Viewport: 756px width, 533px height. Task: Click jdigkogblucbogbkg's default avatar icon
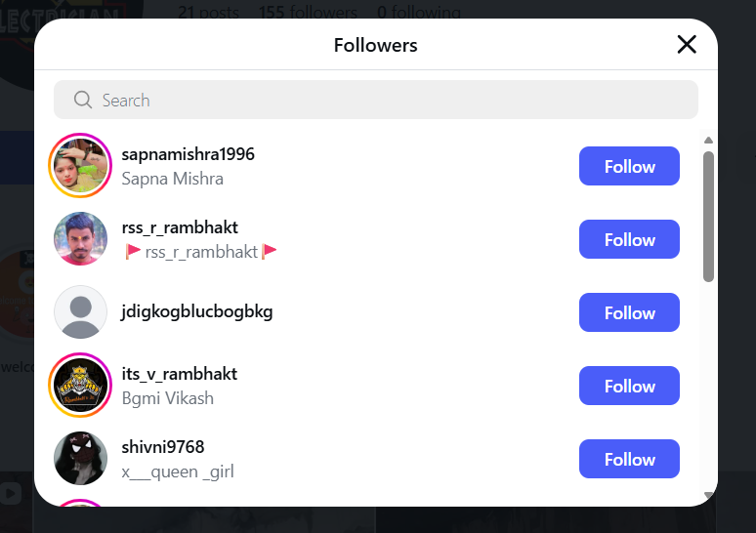80,312
